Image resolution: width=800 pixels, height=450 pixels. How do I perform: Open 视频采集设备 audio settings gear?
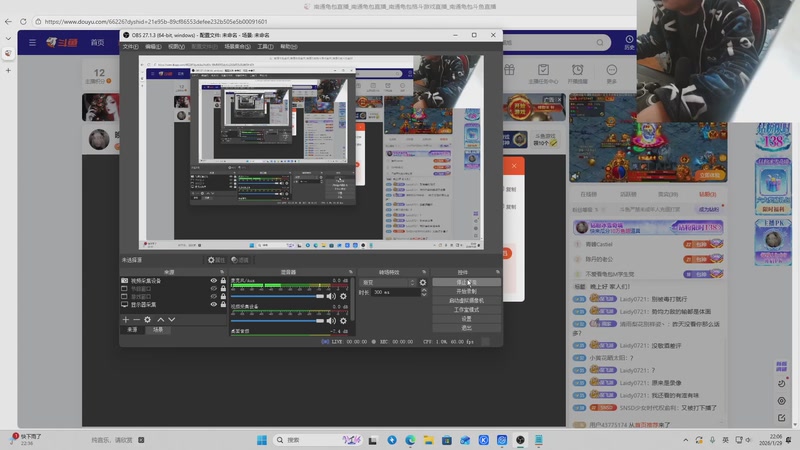[343, 321]
